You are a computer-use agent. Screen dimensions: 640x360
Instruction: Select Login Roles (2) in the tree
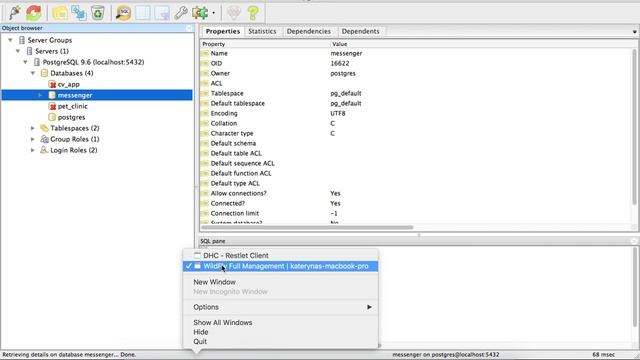click(x=73, y=150)
